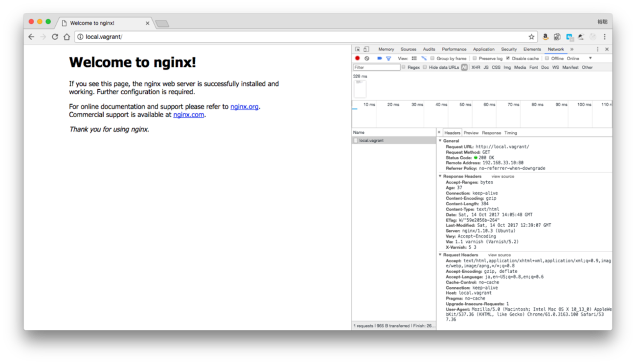Click the umbrella extension icon
636x364 pixels.
point(581,37)
